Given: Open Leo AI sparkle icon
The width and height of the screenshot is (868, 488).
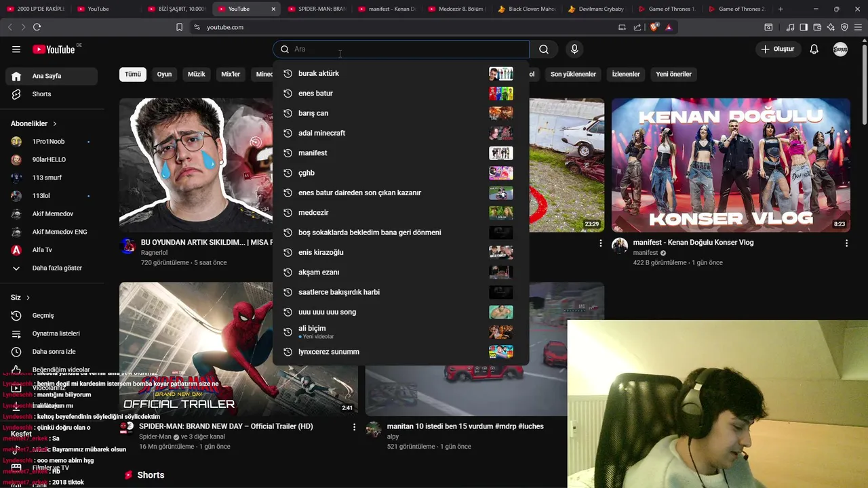Looking at the screenshot, I should [x=831, y=27].
